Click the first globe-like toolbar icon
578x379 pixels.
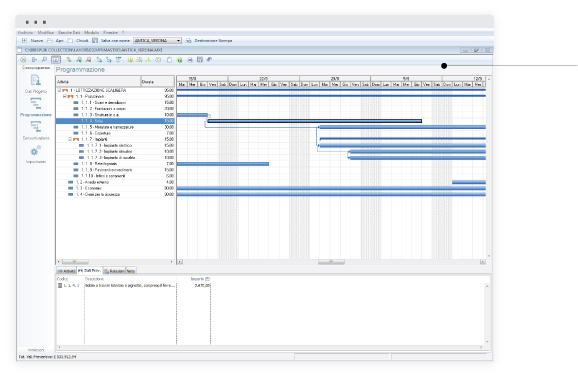23,59
